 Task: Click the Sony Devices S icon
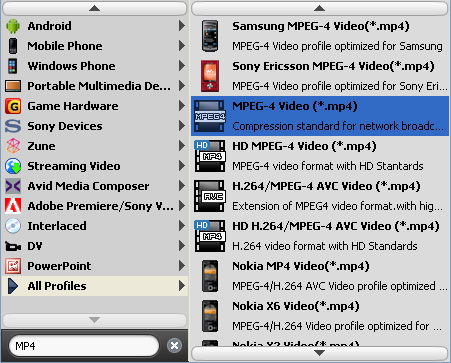[13, 126]
